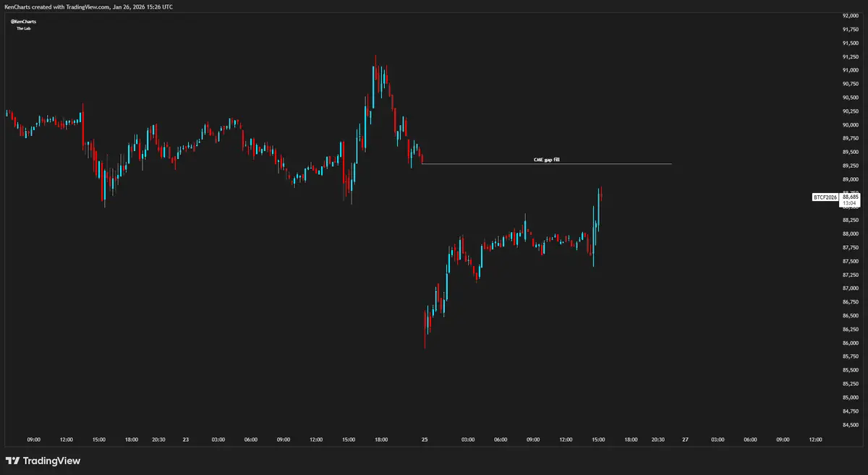This screenshot has width=868, height=475.
Task: Select the 86,250 price axis label
Action: tap(851, 330)
